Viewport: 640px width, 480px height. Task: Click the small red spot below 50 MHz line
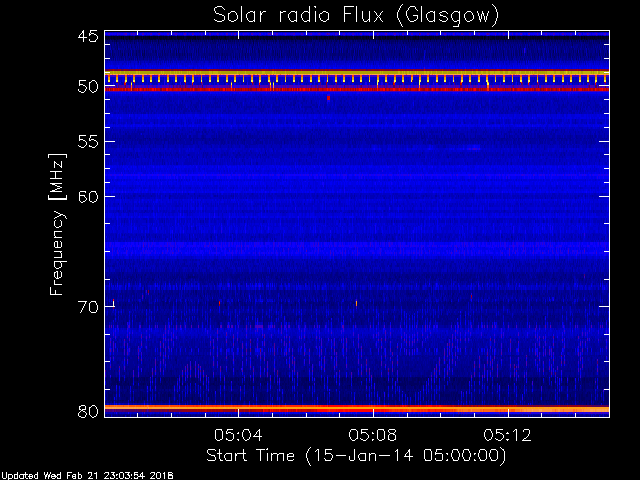pos(328,97)
